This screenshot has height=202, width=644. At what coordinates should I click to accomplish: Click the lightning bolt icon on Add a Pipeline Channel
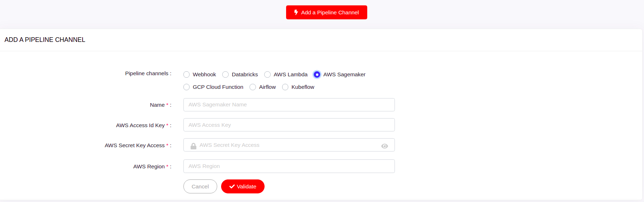point(296,13)
